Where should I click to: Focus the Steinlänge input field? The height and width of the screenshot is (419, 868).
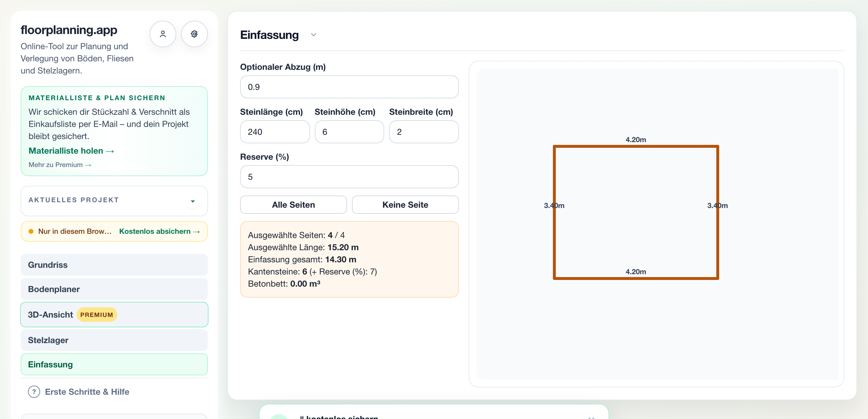coord(275,132)
